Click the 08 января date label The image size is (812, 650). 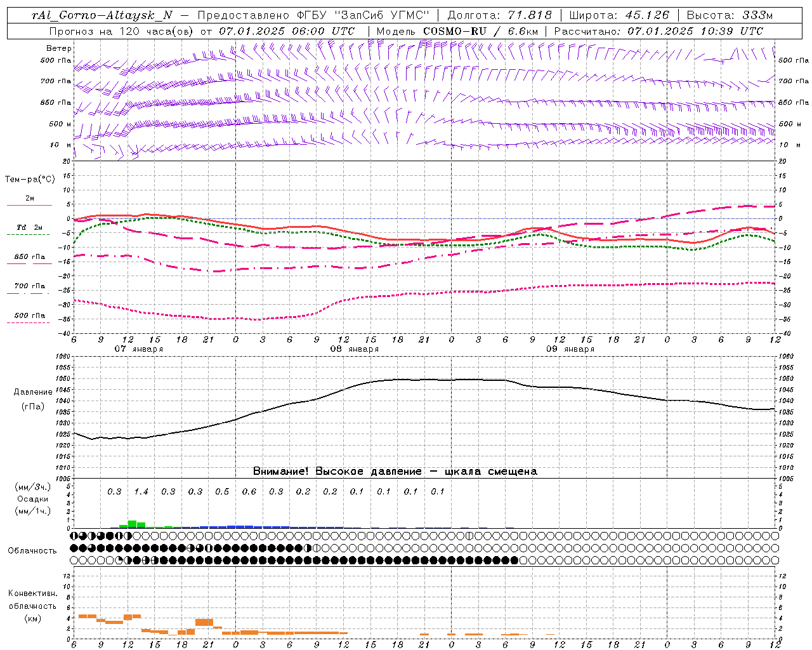pyautogui.click(x=354, y=349)
